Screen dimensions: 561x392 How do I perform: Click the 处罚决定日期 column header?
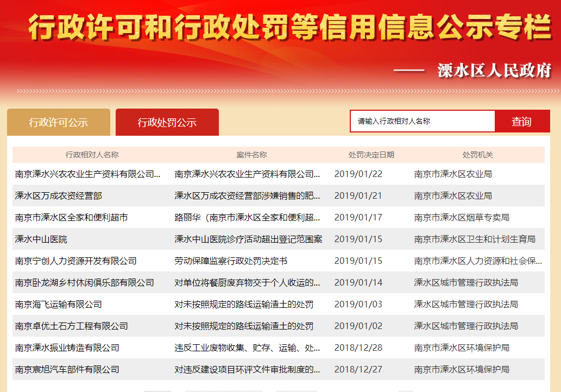(371, 155)
